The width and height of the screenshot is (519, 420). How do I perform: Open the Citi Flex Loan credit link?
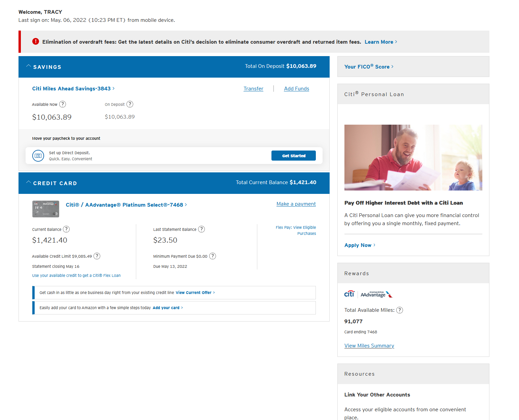pyautogui.click(x=76, y=276)
